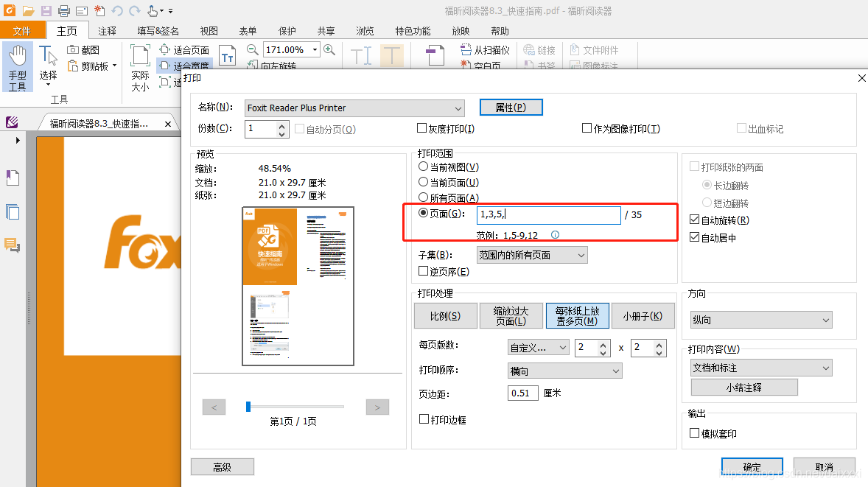
Task: Click the highlight T icon in ribbon
Action: click(392, 56)
